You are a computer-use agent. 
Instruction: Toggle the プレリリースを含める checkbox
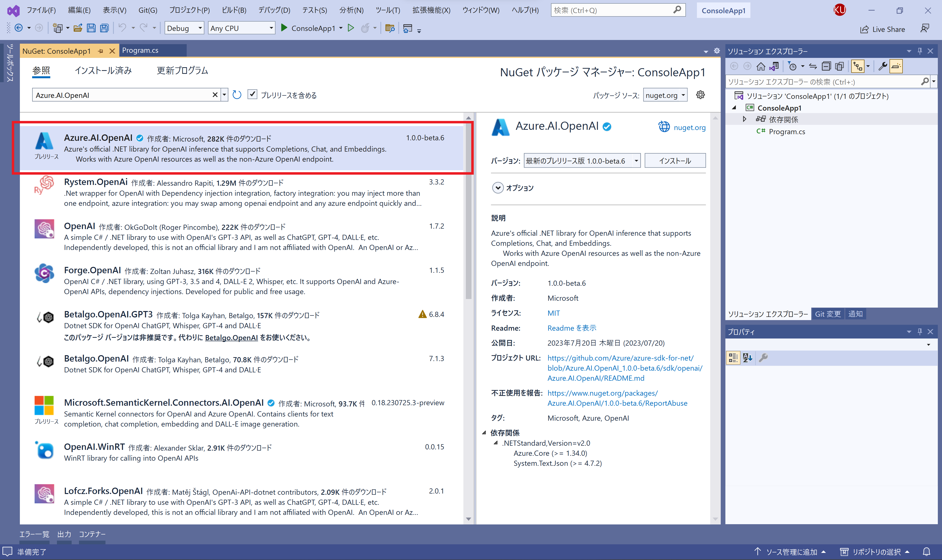[x=252, y=94]
